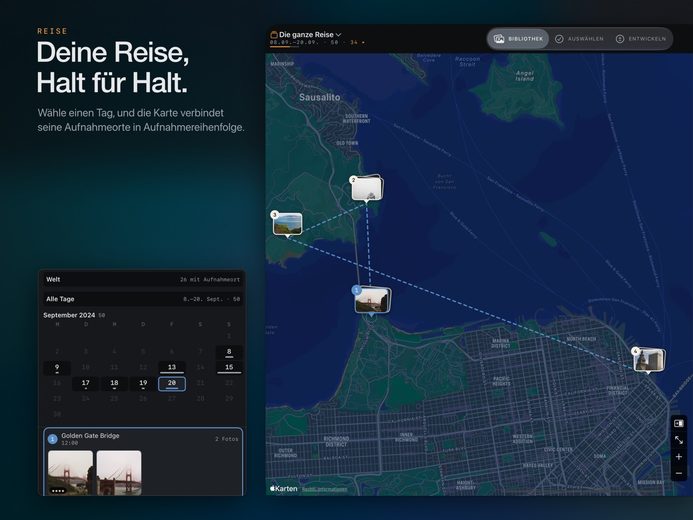
Task: Click the '8.–20. Sept. · 50' label
Action: click(212, 299)
